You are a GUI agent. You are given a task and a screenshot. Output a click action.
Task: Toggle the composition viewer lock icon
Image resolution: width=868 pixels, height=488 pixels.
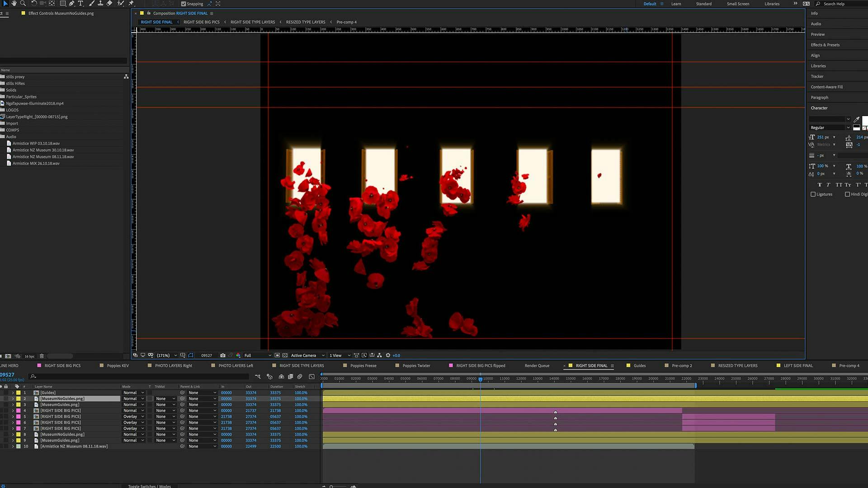click(x=148, y=13)
